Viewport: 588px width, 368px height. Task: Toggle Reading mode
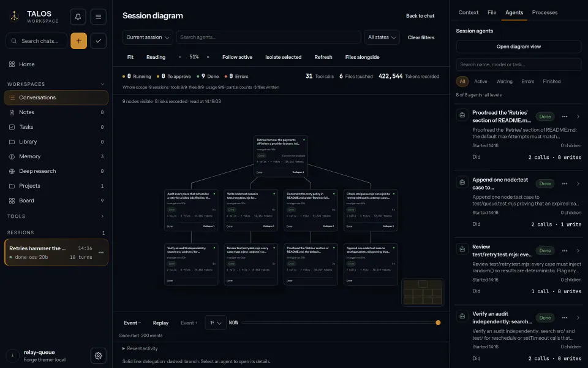tap(156, 57)
